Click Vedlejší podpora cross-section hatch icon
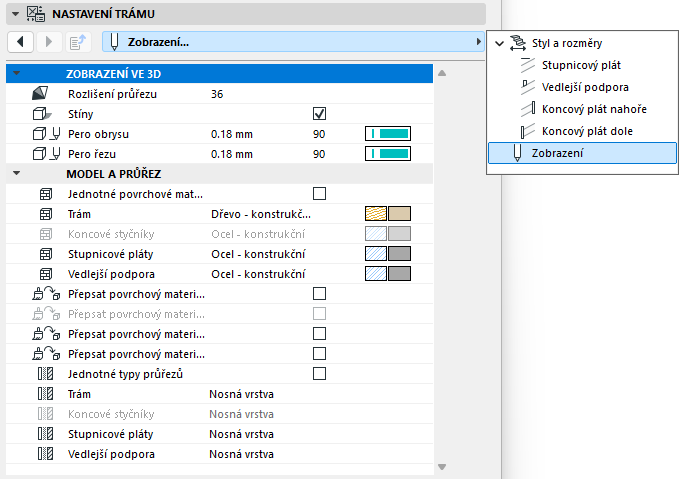This screenshot has height=479, width=681. coord(45,454)
